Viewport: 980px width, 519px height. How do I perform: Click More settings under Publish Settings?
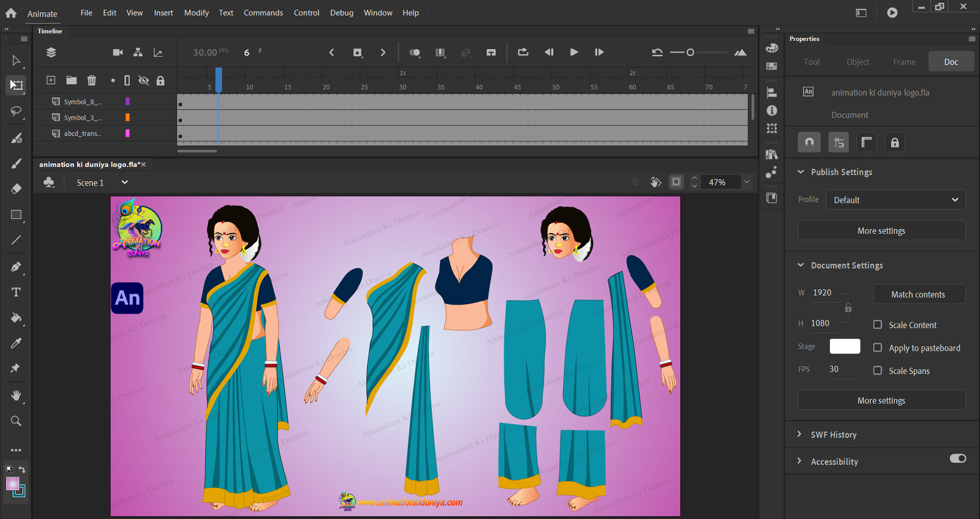coord(881,231)
